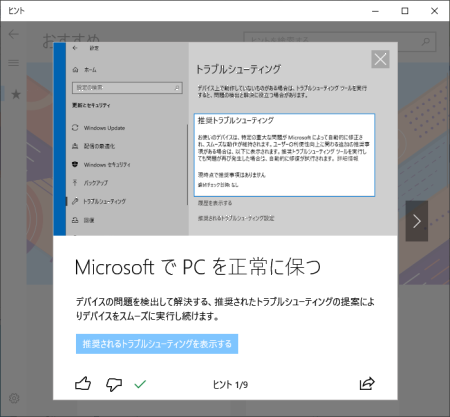Click the back arrow in Tips window
Image resolution: width=450 pixels, height=417 pixels.
pyautogui.click(x=14, y=34)
